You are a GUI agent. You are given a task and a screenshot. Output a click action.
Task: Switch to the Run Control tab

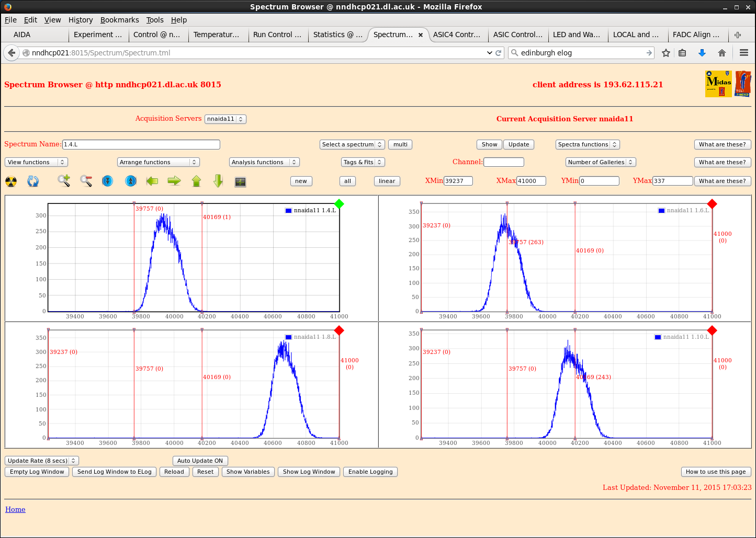[277, 35]
